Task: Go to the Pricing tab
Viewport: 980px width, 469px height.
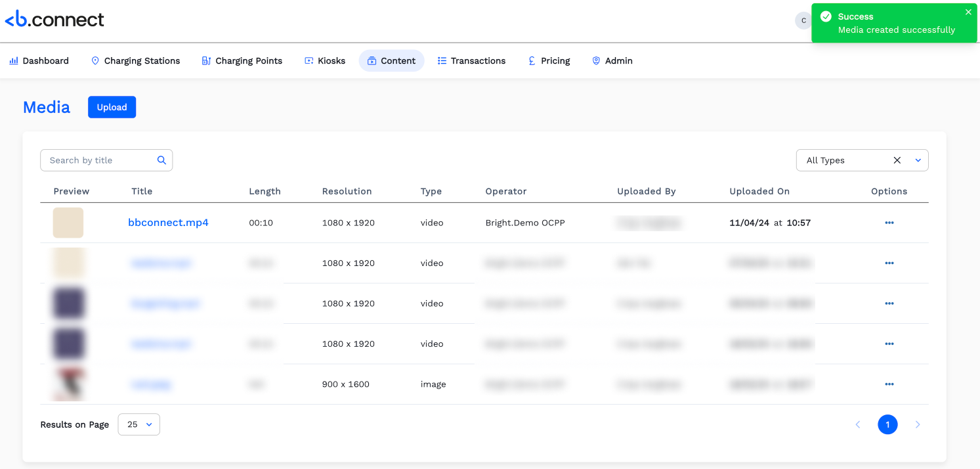Action: click(x=549, y=60)
